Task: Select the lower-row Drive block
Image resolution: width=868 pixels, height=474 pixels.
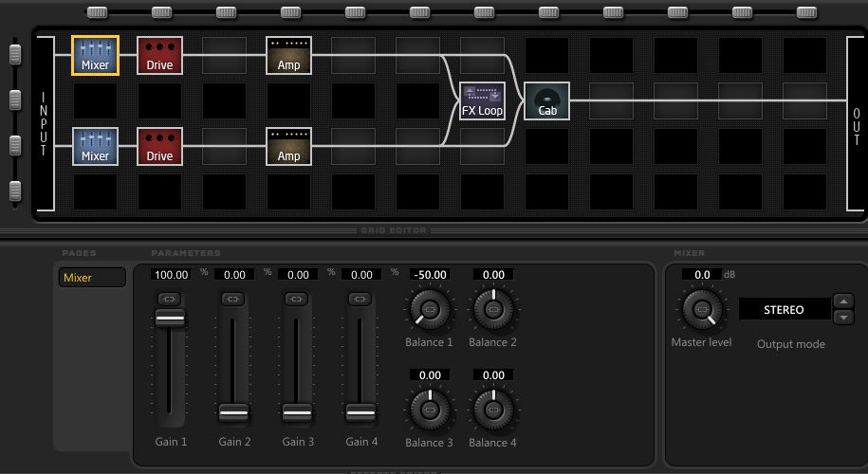Action: pos(159,147)
